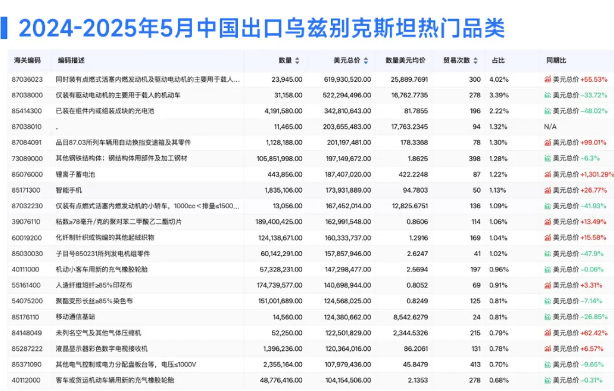Viewport: 614px width, 391px height.
Task: Click the 智能手机 description cell
Action: click(69, 190)
